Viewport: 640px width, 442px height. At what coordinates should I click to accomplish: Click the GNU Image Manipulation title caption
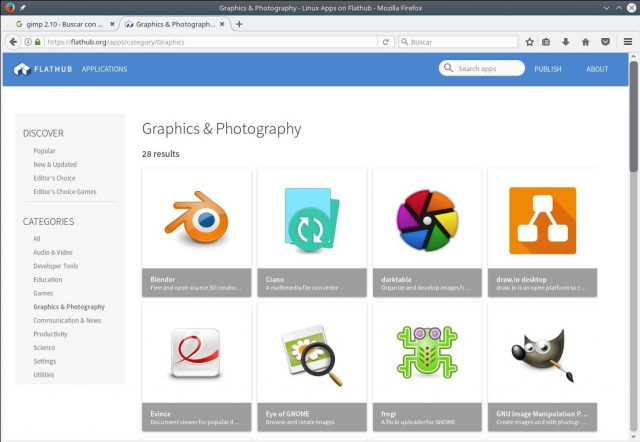pyautogui.click(x=542, y=414)
